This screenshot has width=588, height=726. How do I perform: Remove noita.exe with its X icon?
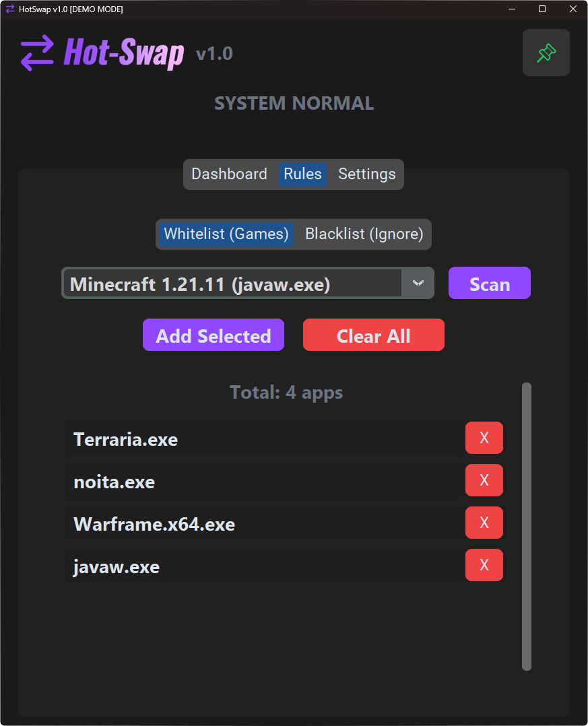coord(484,480)
